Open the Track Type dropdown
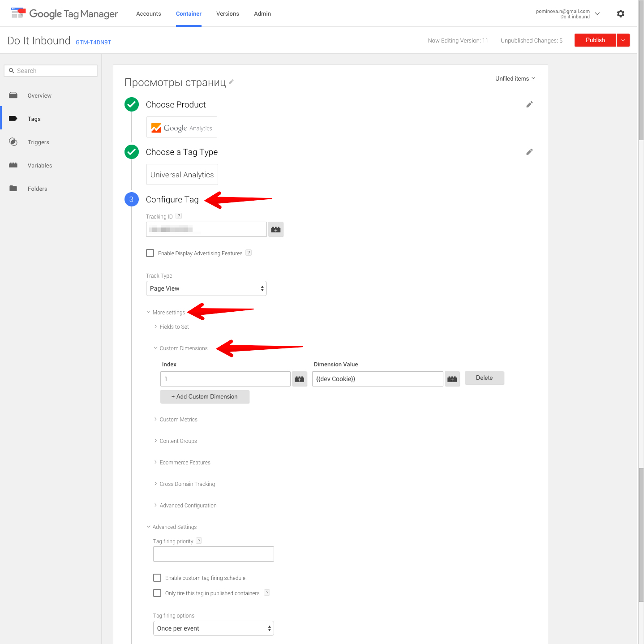Viewport: 644px width, 644px height. click(x=206, y=288)
